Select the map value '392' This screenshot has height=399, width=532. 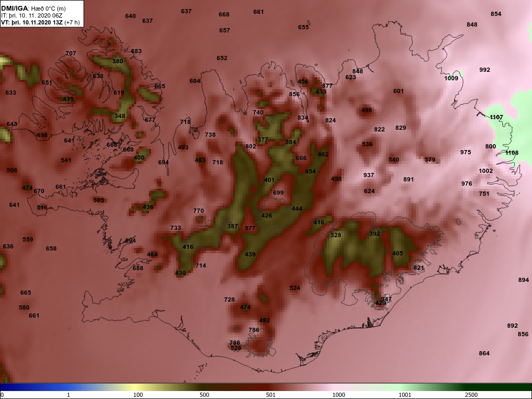(x=375, y=234)
